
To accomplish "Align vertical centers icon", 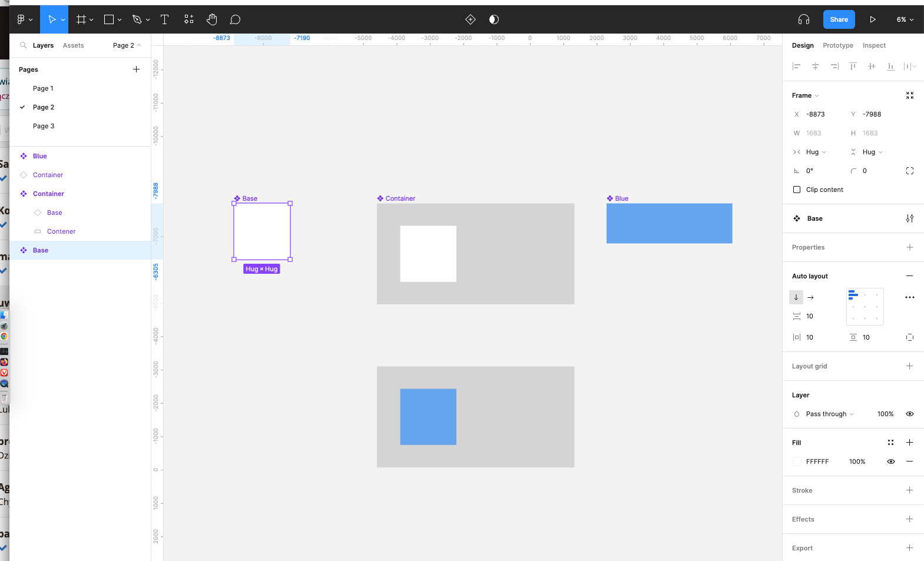I will click(x=872, y=67).
